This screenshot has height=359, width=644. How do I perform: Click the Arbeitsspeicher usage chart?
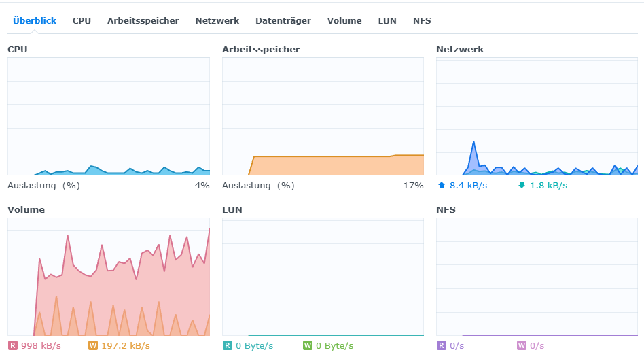(x=323, y=116)
